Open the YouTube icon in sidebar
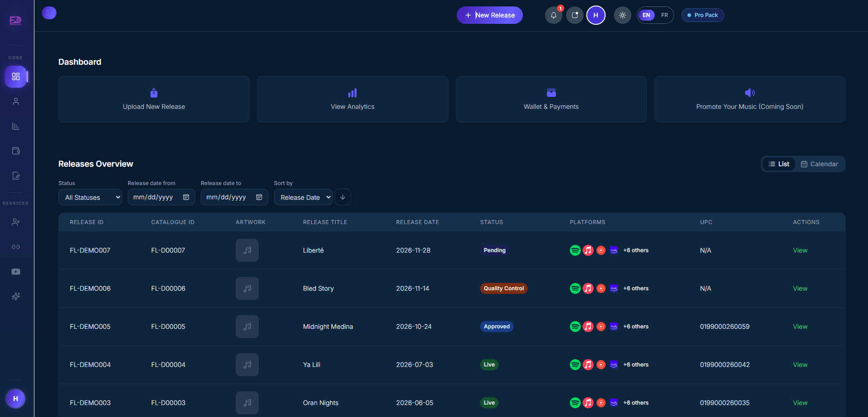Image resolution: width=868 pixels, height=417 pixels. [x=16, y=271]
